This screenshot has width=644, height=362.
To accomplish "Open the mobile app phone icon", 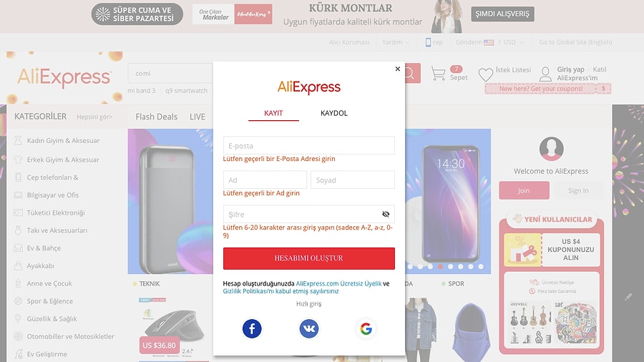I will point(428,42).
